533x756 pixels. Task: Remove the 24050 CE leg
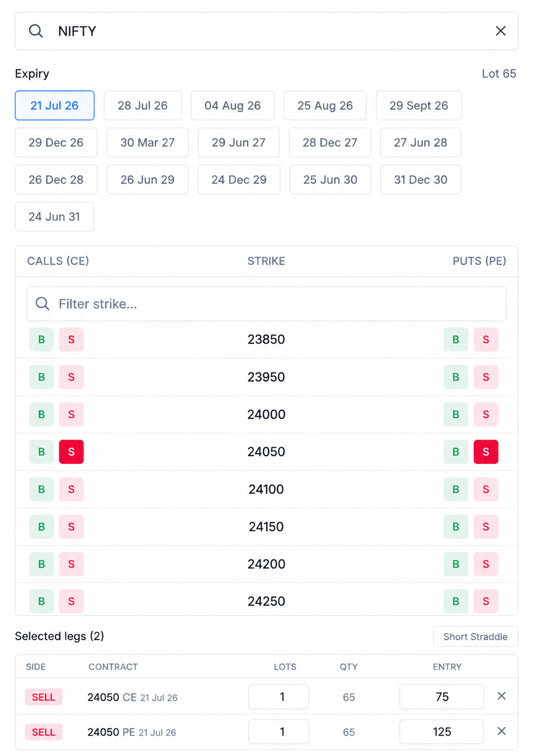point(501,696)
